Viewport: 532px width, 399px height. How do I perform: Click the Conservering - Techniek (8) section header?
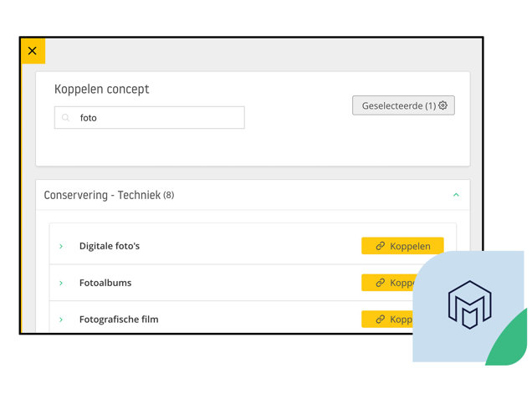pyautogui.click(x=109, y=195)
